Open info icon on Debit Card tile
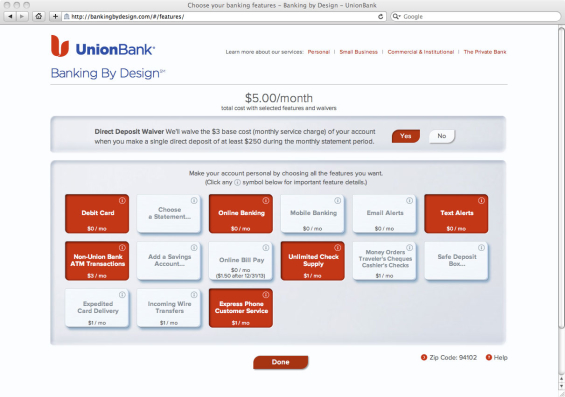The image size is (565, 397). click(x=122, y=201)
